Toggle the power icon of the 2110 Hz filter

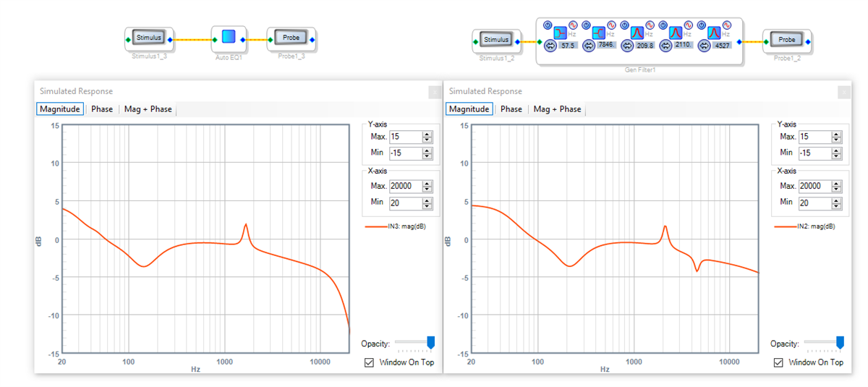pyautogui.click(x=663, y=25)
